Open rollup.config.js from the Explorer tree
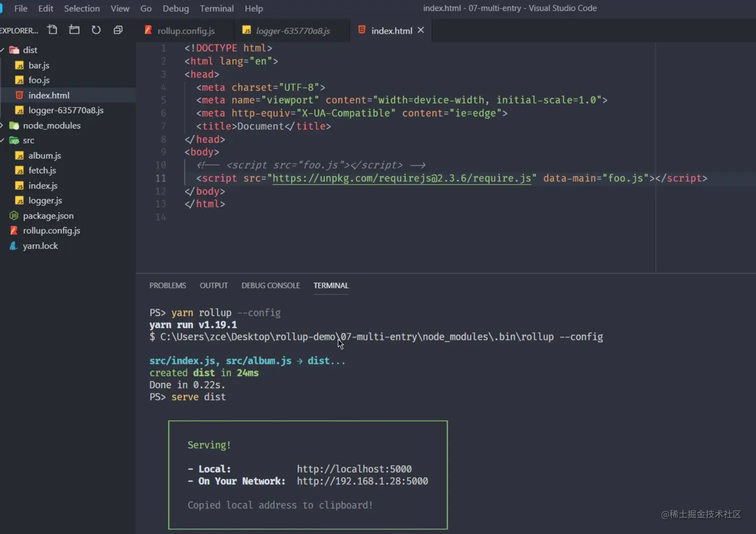Screen dimensions: 756x534 coord(51,231)
